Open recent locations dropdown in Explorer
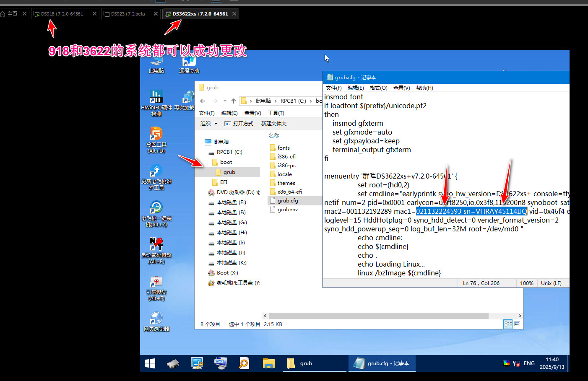 [225, 101]
